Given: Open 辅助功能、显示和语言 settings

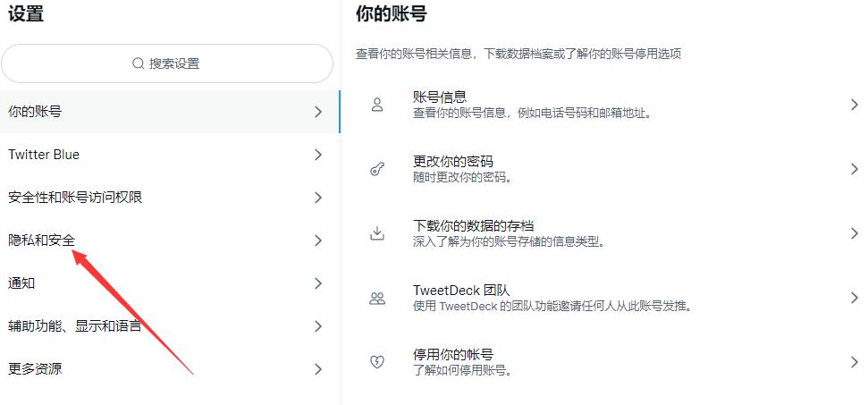Looking at the screenshot, I should (x=169, y=326).
